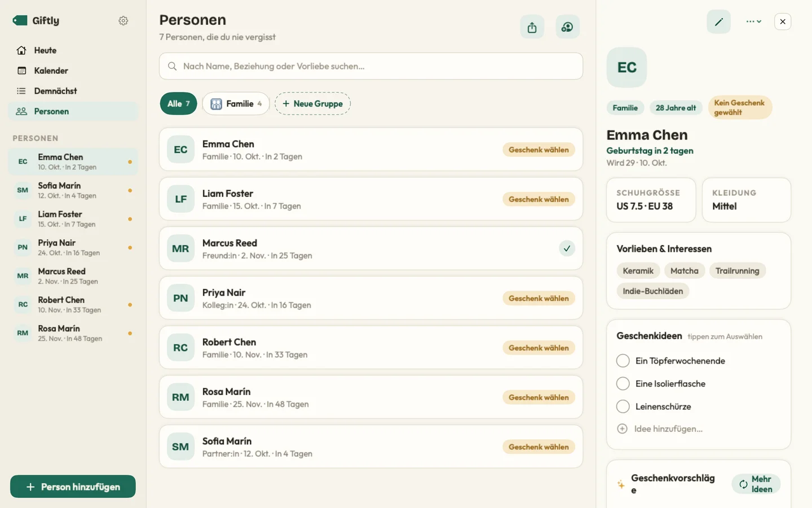Select the gift idea Leinenschürze

pos(623,406)
